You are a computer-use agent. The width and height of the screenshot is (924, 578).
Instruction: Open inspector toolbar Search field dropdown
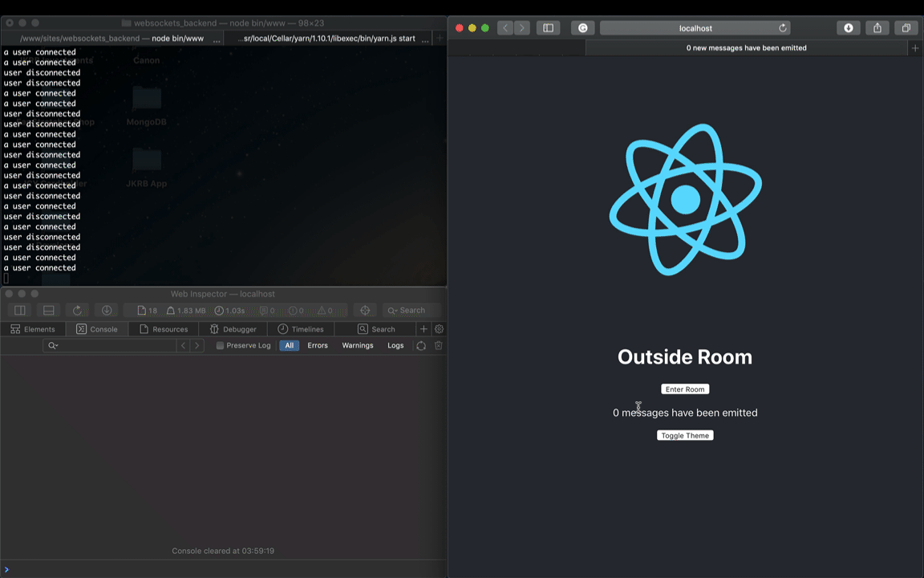[x=392, y=310]
